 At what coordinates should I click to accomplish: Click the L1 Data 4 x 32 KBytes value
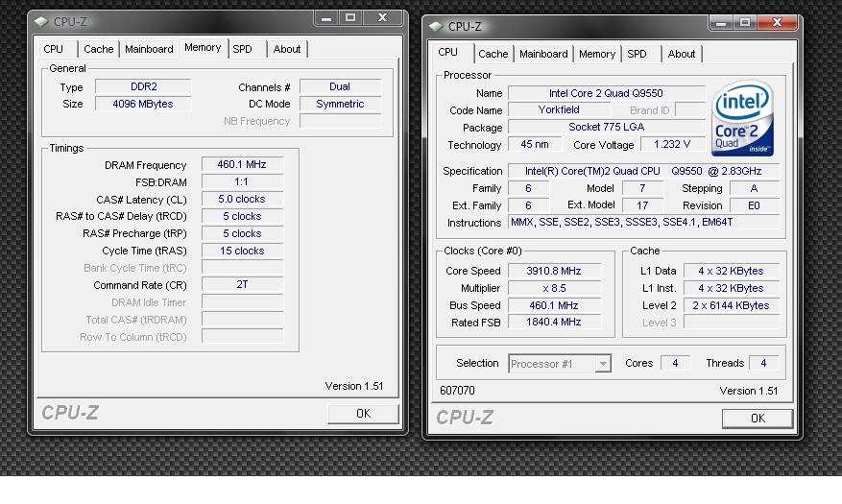(731, 271)
